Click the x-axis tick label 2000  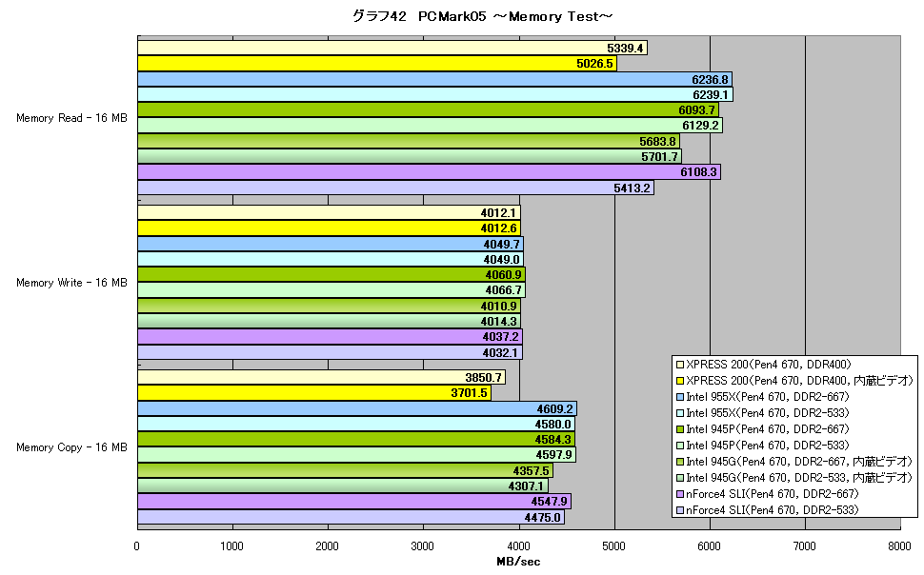(x=327, y=546)
